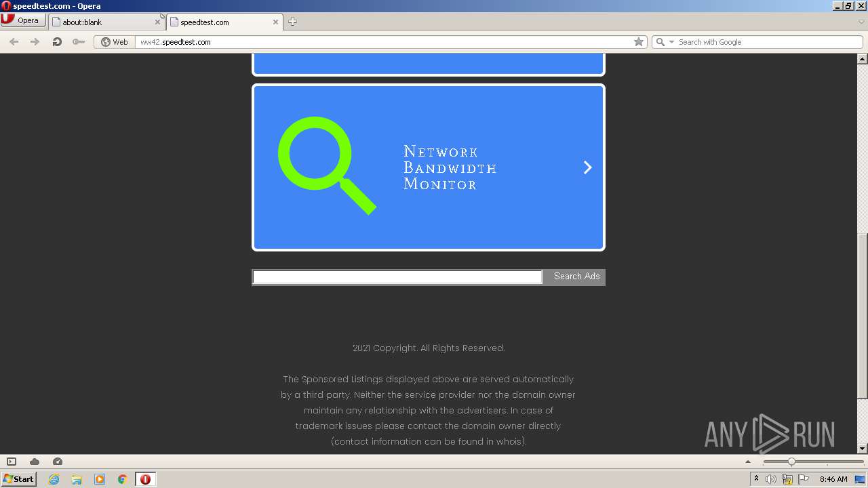
Task: Launch Google Chrome from taskbar
Action: tap(123, 479)
